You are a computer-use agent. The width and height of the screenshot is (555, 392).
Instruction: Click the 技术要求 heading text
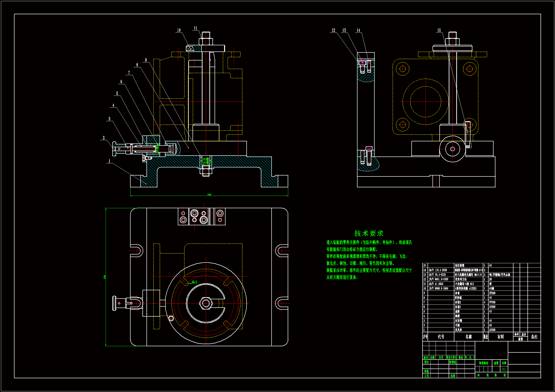[x=369, y=233]
